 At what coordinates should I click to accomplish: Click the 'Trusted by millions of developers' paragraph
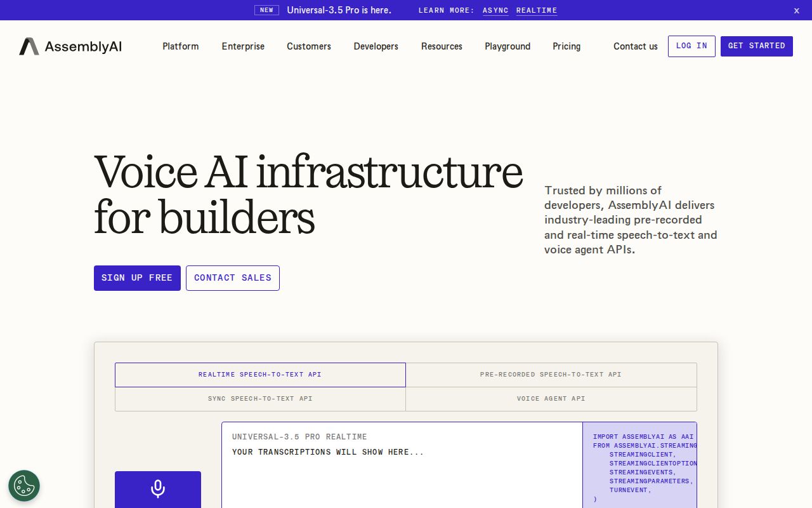(x=631, y=220)
